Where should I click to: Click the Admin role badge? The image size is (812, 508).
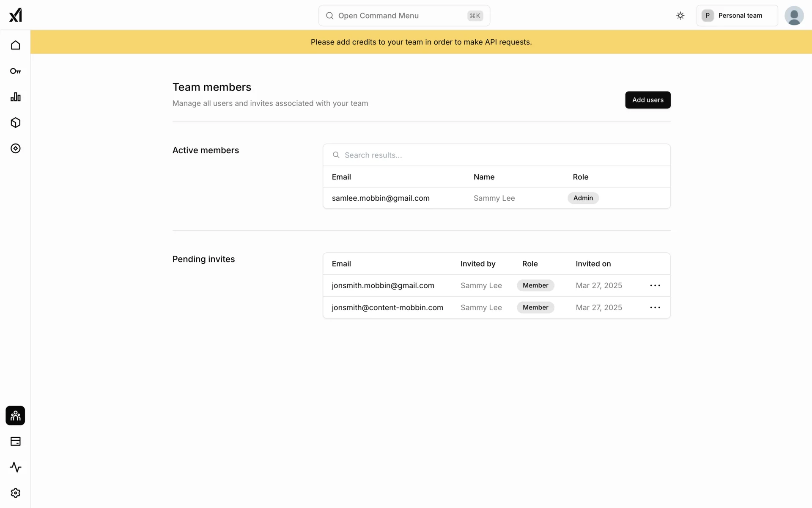coord(583,198)
